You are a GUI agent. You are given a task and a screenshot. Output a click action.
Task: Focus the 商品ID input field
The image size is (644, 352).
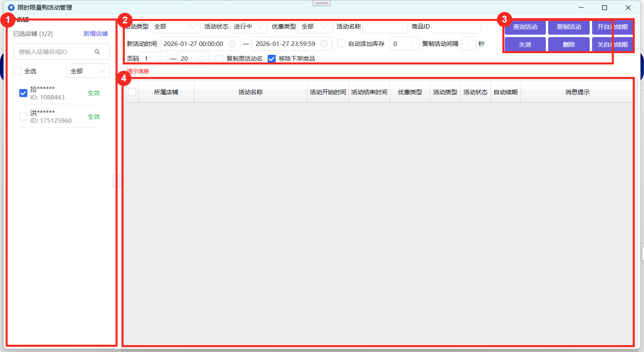[x=456, y=27]
